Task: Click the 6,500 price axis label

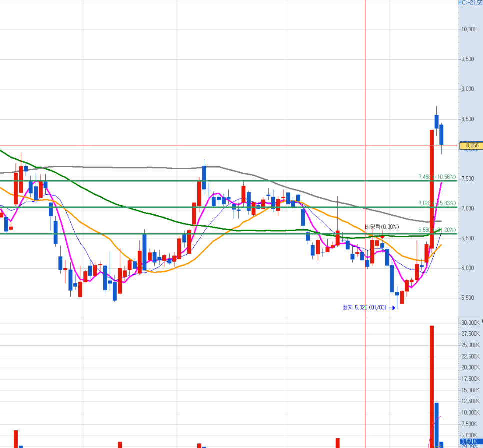Action: pyautogui.click(x=468, y=238)
